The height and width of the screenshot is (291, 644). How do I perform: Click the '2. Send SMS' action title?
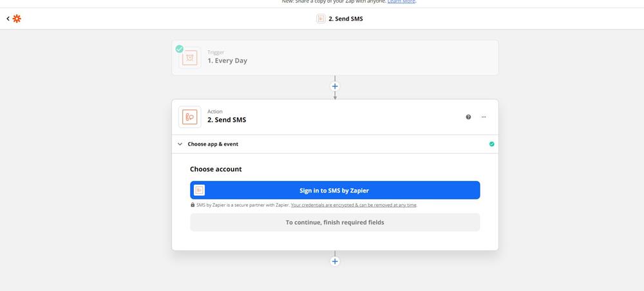coord(227,120)
